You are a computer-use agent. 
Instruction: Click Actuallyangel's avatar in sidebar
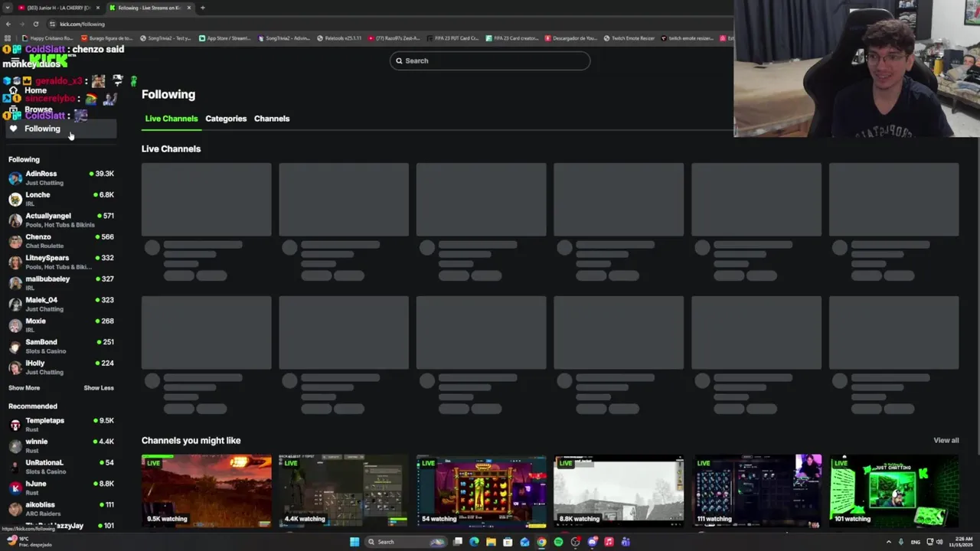(15, 220)
